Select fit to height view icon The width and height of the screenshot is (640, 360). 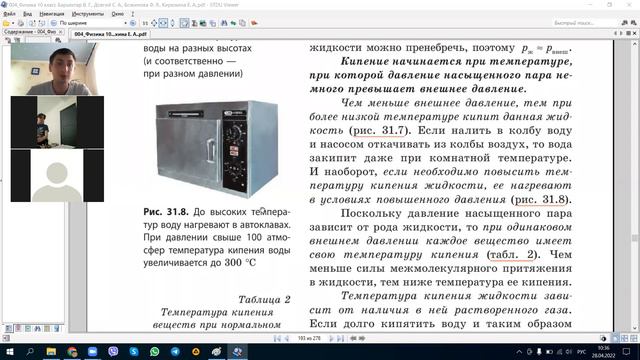tap(172, 23)
